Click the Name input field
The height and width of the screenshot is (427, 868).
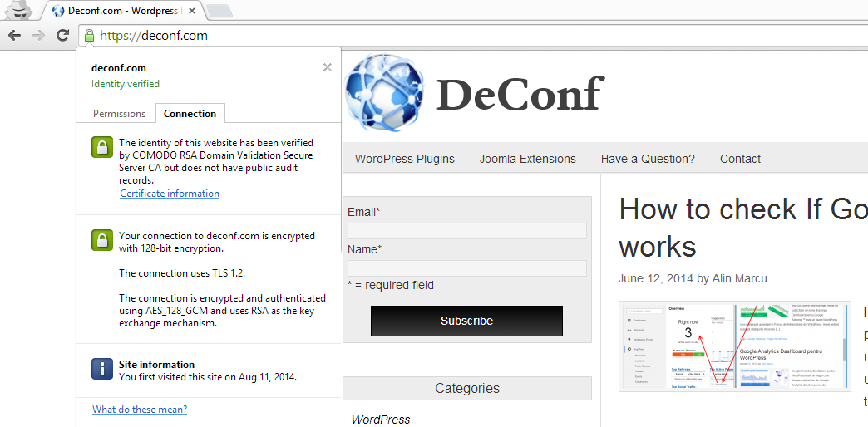coord(466,268)
